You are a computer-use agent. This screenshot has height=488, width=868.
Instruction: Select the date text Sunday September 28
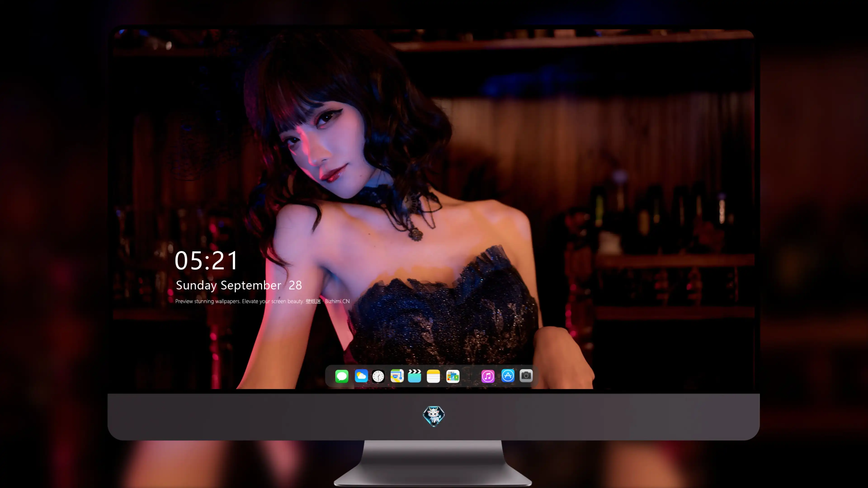click(x=238, y=285)
